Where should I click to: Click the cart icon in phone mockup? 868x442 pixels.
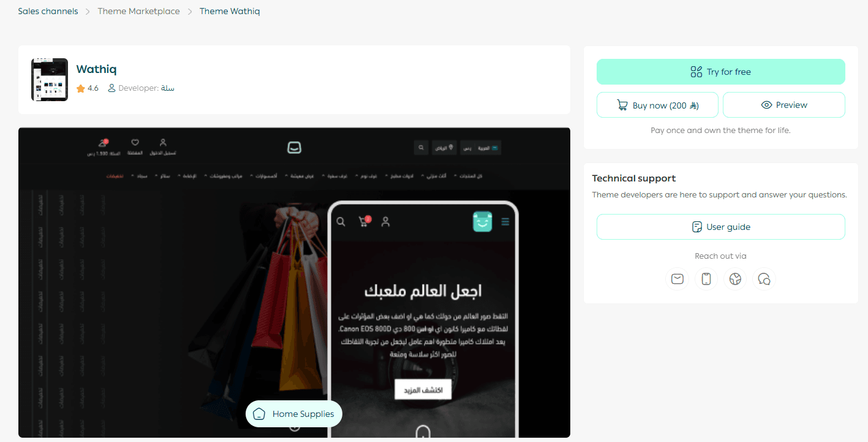point(364,221)
